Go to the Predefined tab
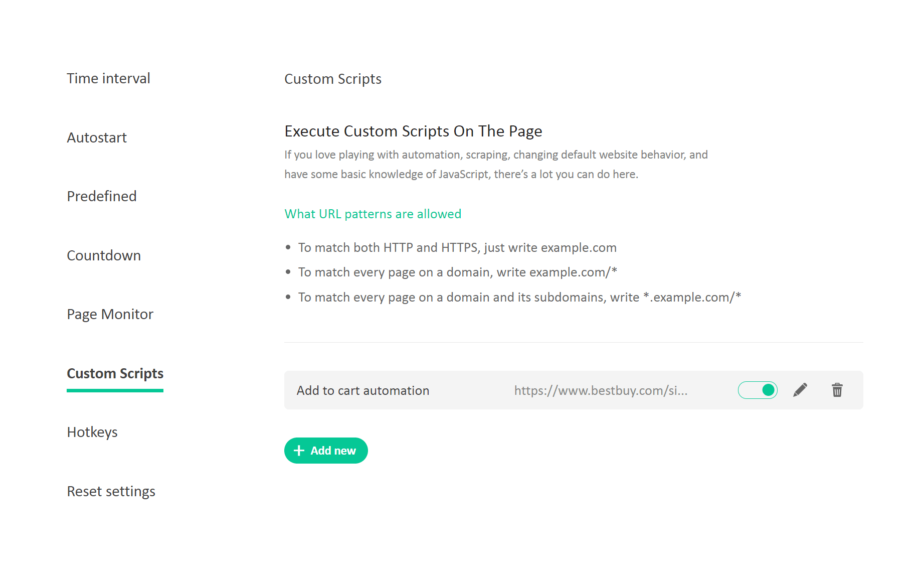The width and height of the screenshot is (924, 578). click(102, 196)
